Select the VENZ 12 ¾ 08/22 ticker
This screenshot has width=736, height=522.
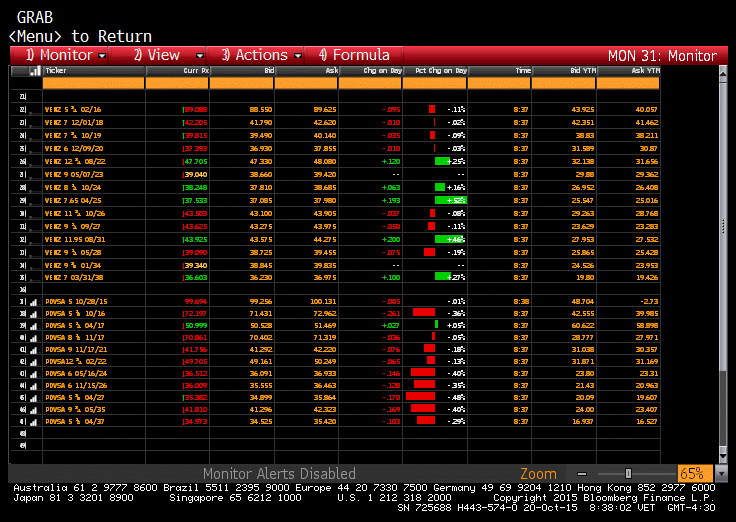tap(75, 161)
